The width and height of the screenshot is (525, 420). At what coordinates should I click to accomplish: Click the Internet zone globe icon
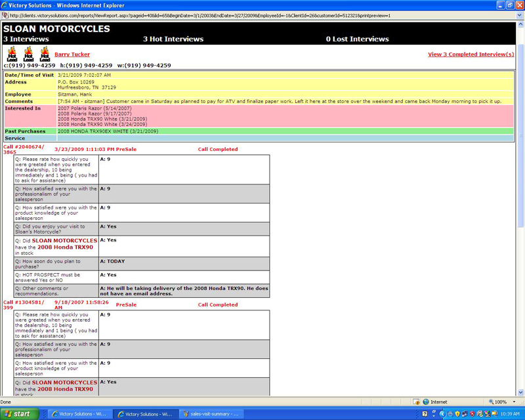coord(426,402)
